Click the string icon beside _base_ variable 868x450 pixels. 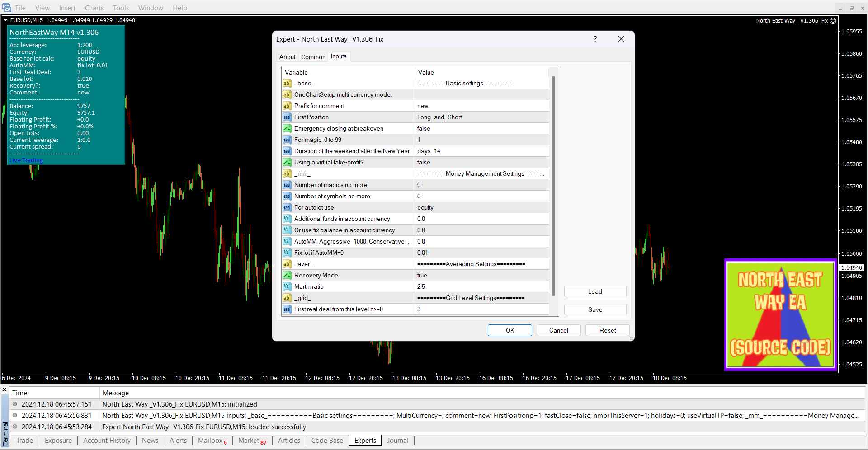tap(287, 84)
